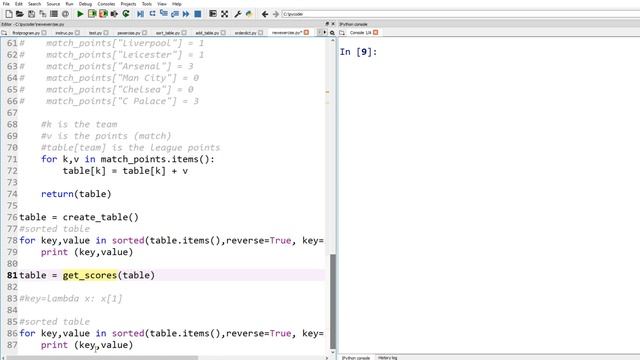
Task: Run file with the green play button
Action: (x=80, y=14)
